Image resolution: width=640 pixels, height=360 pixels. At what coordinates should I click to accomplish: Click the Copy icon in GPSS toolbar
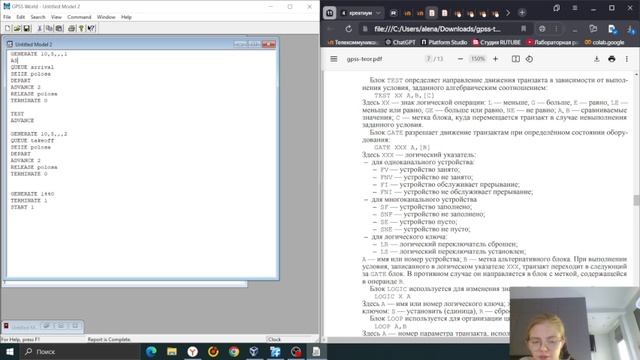pyautogui.click(x=49, y=28)
